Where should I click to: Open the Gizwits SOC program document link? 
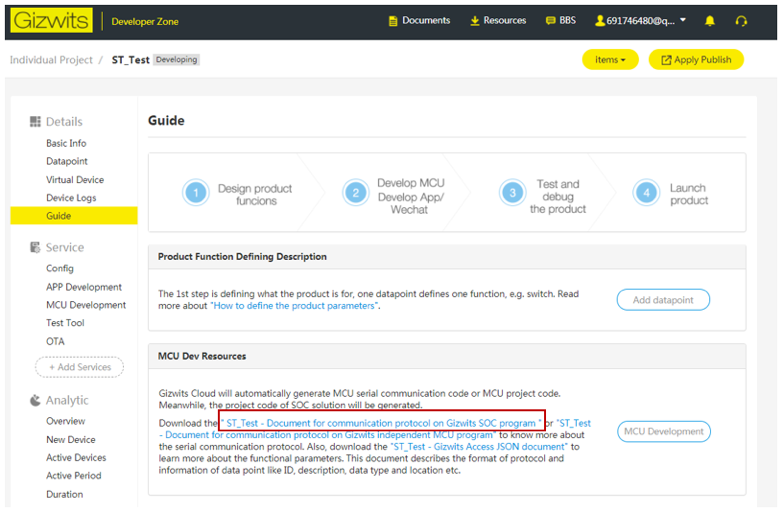tap(382, 423)
